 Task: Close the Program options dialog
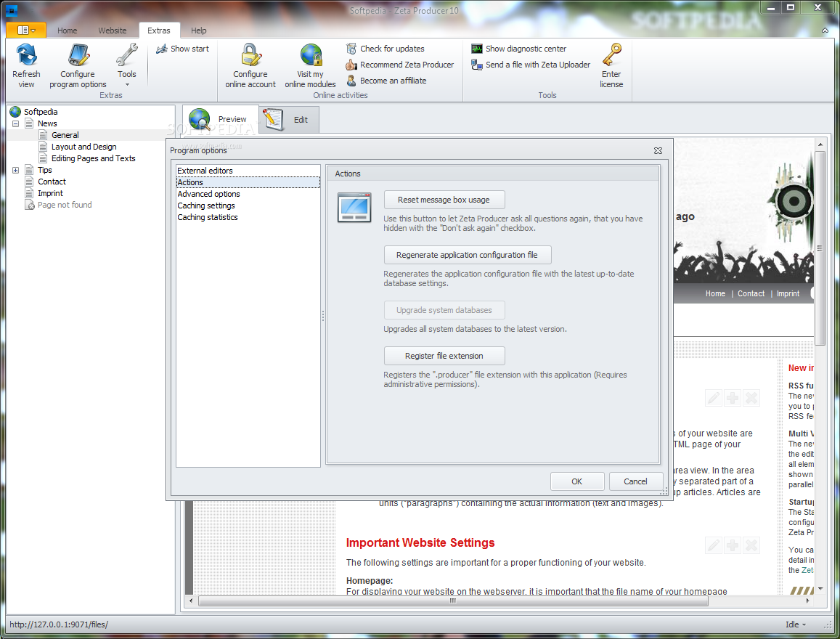[x=658, y=151]
